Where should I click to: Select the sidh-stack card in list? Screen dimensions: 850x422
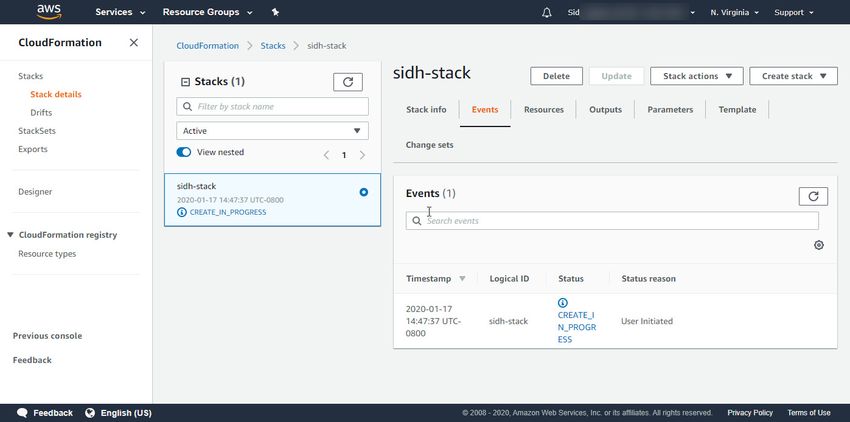(272, 200)
